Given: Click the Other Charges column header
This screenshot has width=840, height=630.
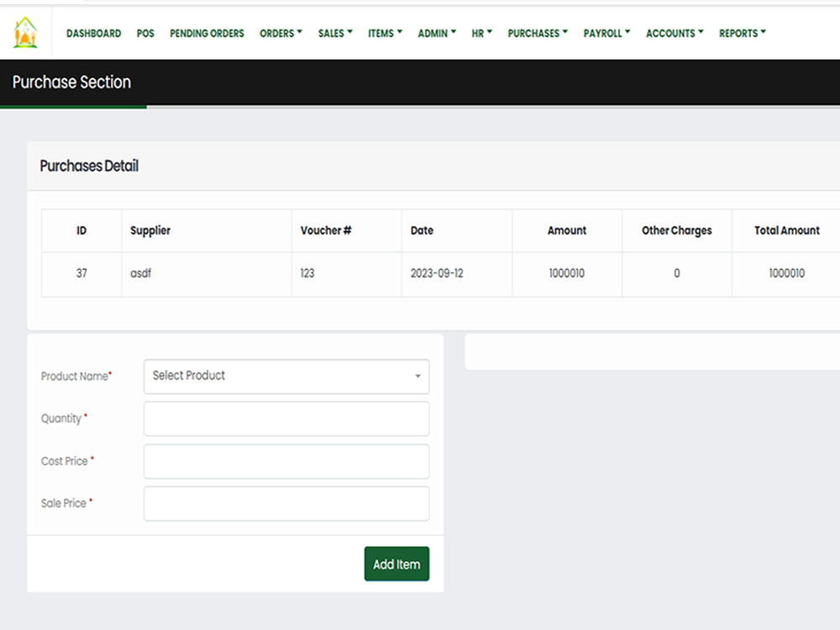Looking at the screenshot, I should [676, 230].
